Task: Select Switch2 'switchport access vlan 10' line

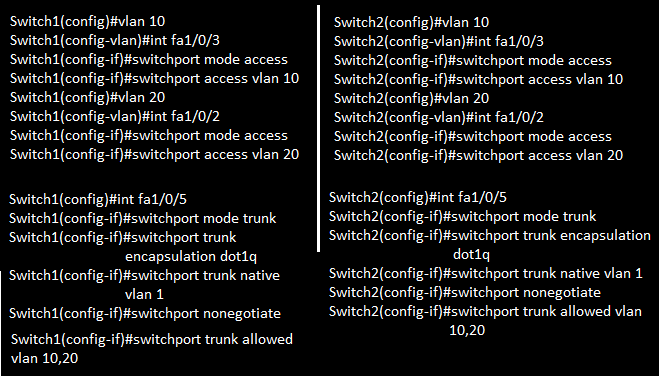Action: (478, 79)
